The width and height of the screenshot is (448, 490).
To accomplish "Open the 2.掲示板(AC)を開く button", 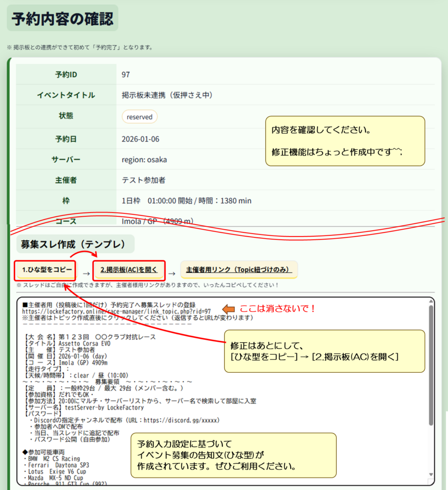I will 129,270.
